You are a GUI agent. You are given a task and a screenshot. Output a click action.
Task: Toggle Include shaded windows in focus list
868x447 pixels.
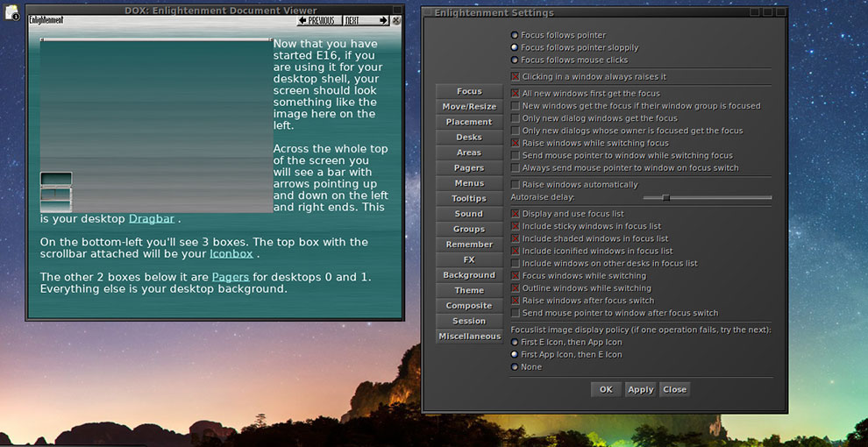589,238
